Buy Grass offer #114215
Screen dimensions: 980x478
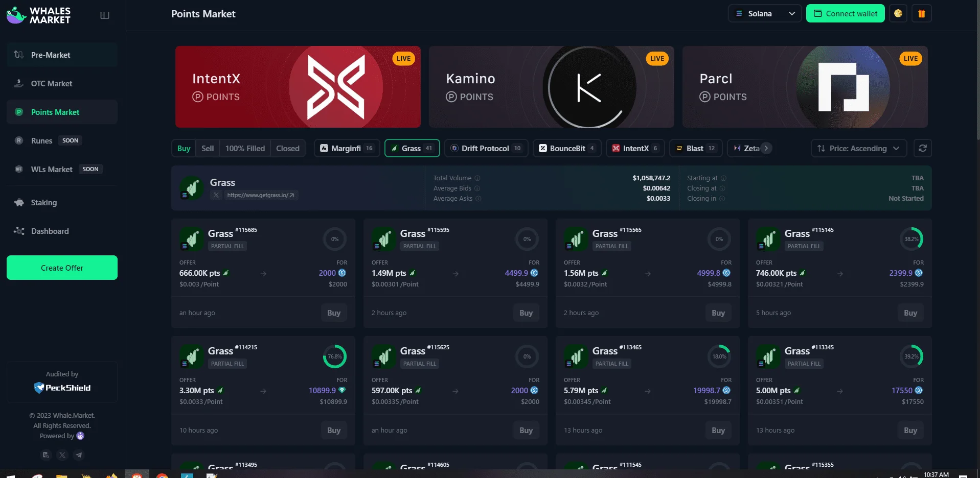tap(334, 431)
